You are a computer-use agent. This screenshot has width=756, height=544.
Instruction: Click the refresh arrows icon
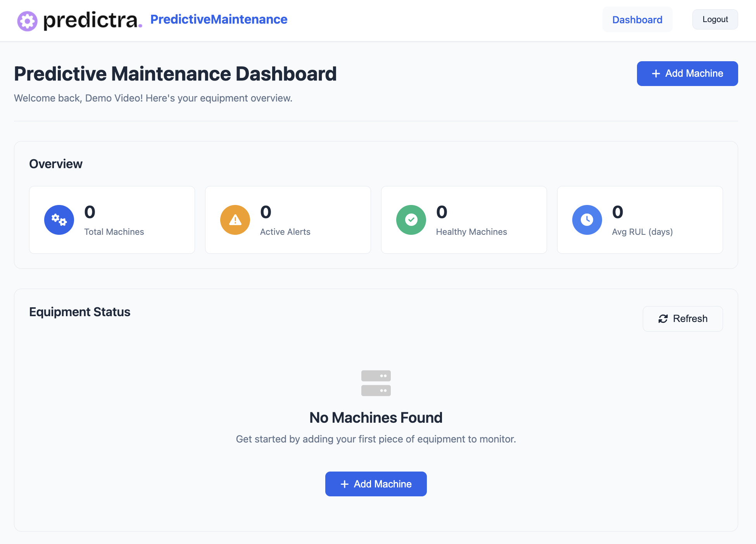click(663, 318)
